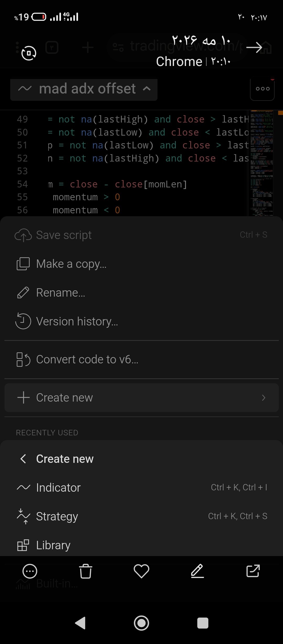Open the three-dots editor options button

pos(262,89)
